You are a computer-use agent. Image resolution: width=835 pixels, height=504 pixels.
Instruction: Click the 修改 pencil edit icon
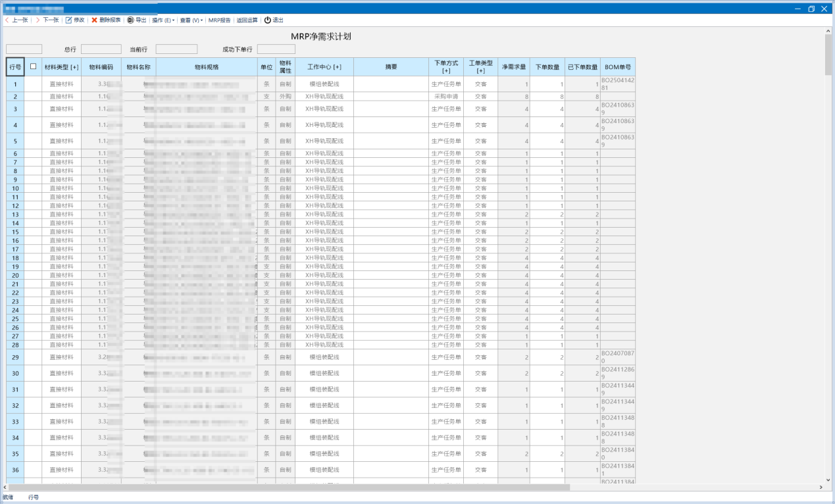[69, 20]
